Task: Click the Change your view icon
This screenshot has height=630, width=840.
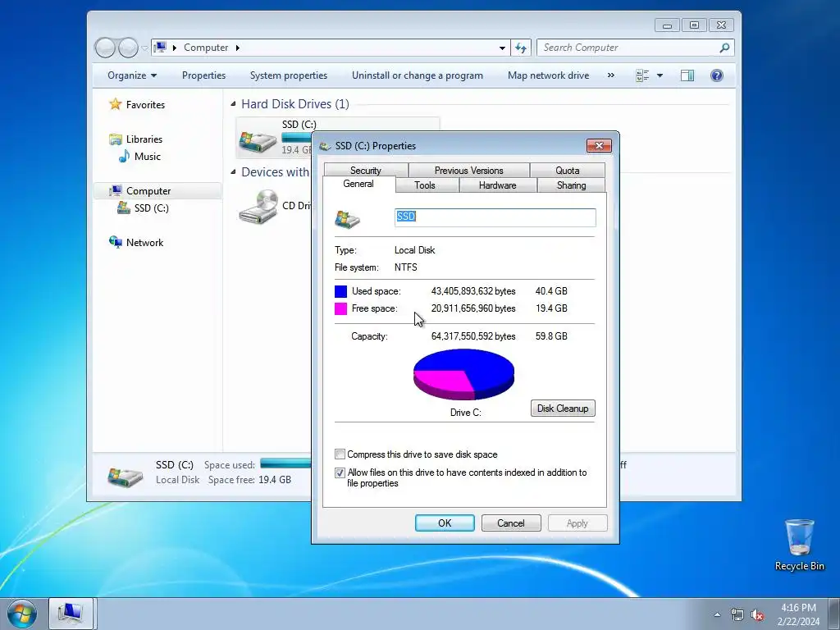Action: (642, 75)
